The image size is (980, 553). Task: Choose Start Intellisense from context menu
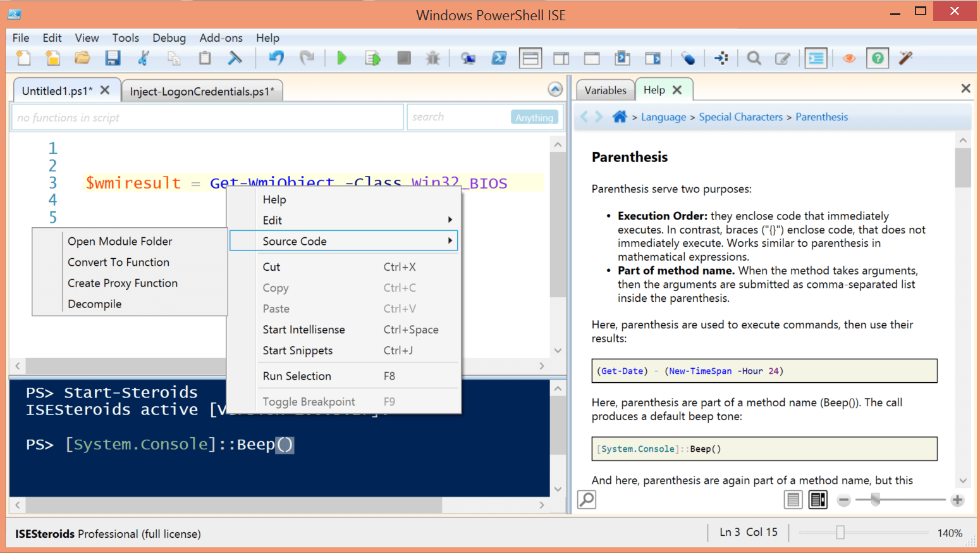[343, 330]
